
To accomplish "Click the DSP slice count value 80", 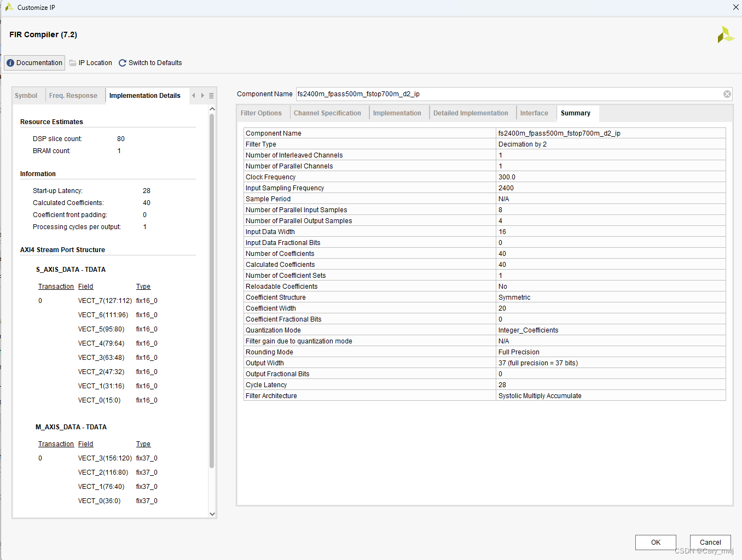I will pos(121,139).
